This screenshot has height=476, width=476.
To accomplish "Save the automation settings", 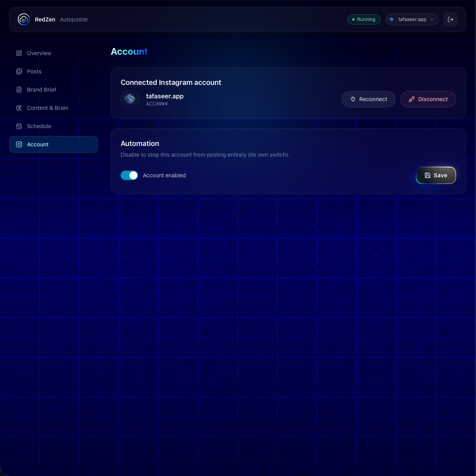I will [x=436, y=175].
